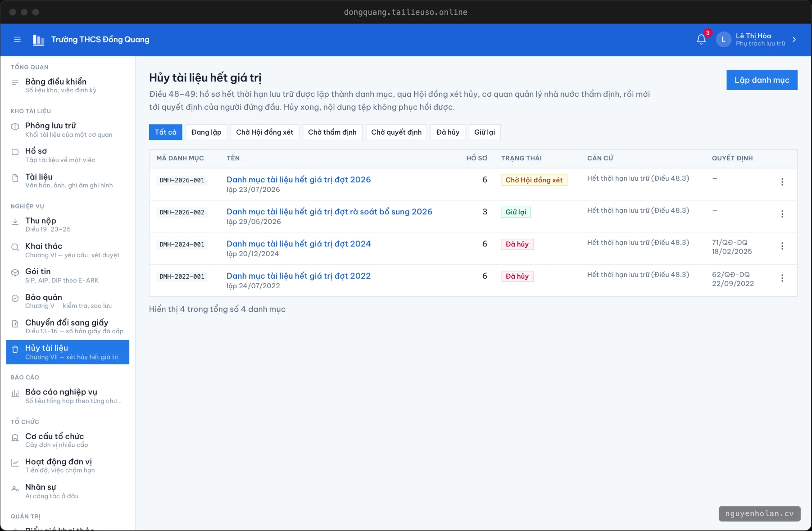Filter by Chờ quyết định tab

pos(396,132)
